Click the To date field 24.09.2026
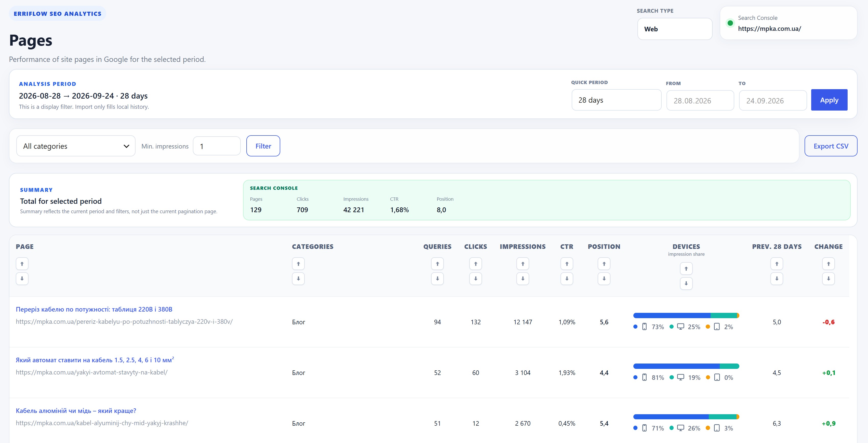This screenshot has height=443, width=868. pos(773,100)
